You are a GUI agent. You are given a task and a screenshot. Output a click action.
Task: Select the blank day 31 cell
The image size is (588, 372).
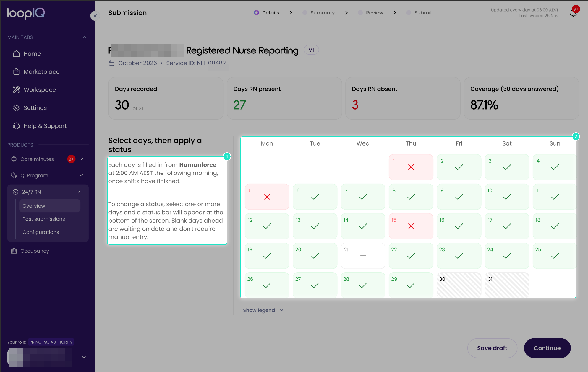tap(507, 285)
